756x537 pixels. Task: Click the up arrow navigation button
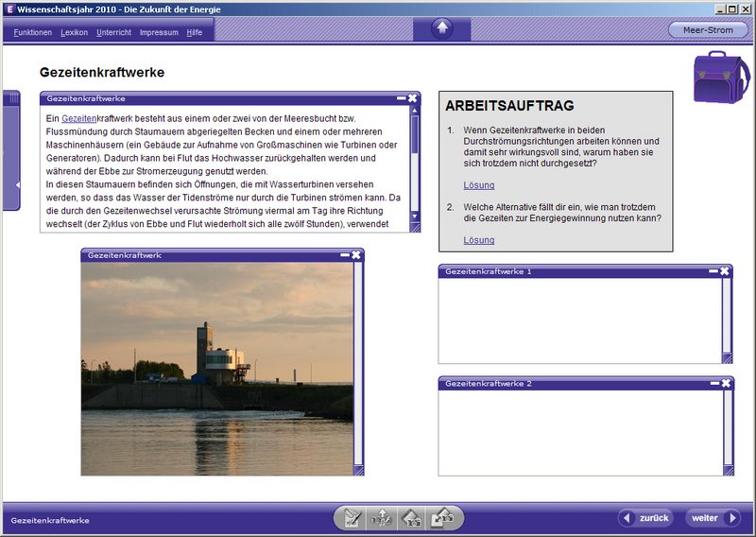pos(442,28)
